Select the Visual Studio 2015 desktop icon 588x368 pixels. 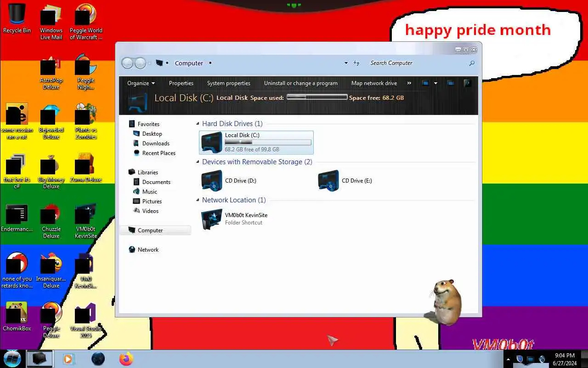(86, 320)
